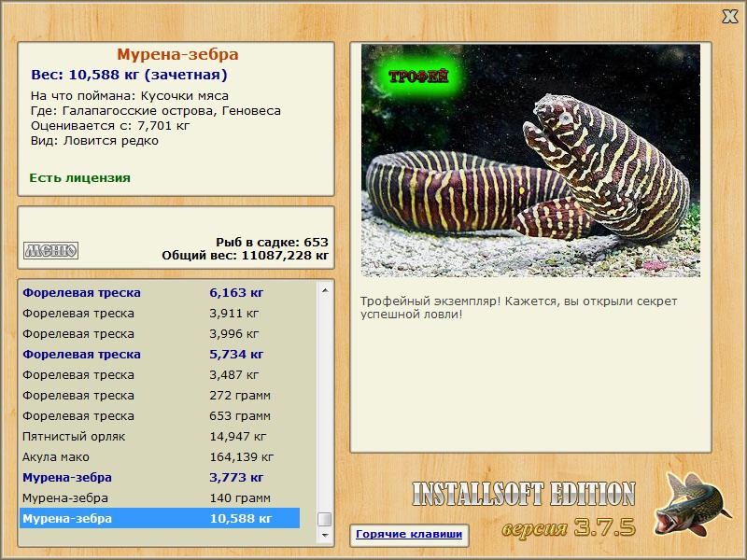The height and width of the screenshot is (560, 747).
Task: Select highlighted Мурена-зебра 10,588 кг row
Action: tap(160, 518)
